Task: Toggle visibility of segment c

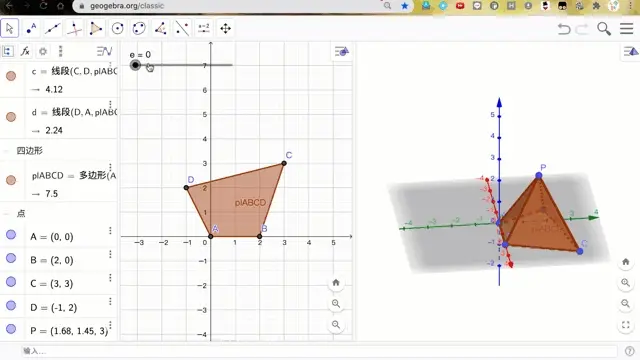Action: [x=11, y=76]
